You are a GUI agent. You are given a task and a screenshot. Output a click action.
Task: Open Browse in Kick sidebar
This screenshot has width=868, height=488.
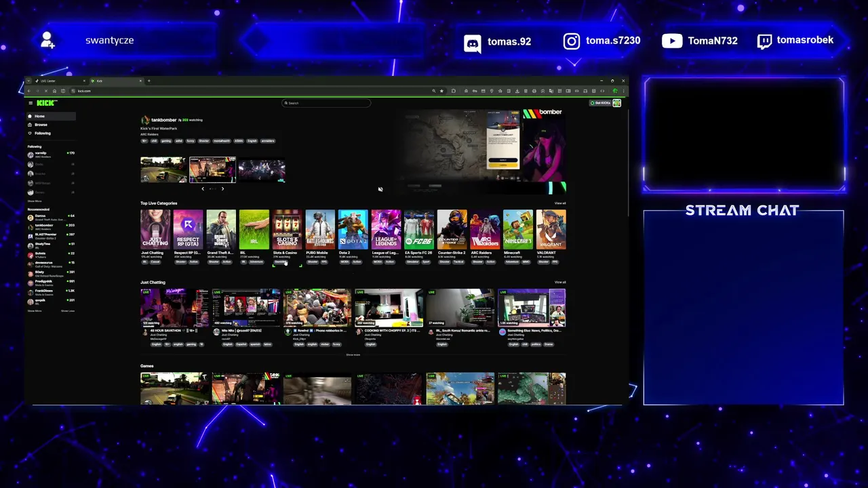[51, 125]
